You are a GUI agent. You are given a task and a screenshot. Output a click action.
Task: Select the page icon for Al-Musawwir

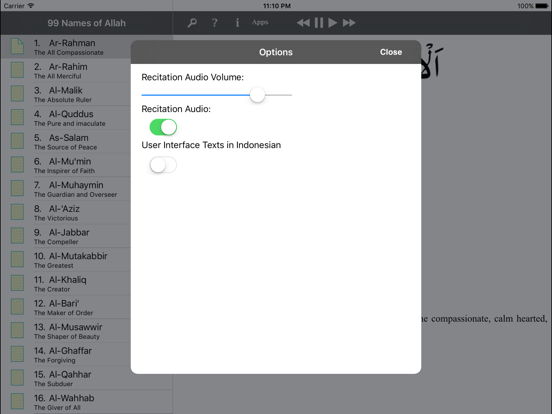click(x=17, y=330)
